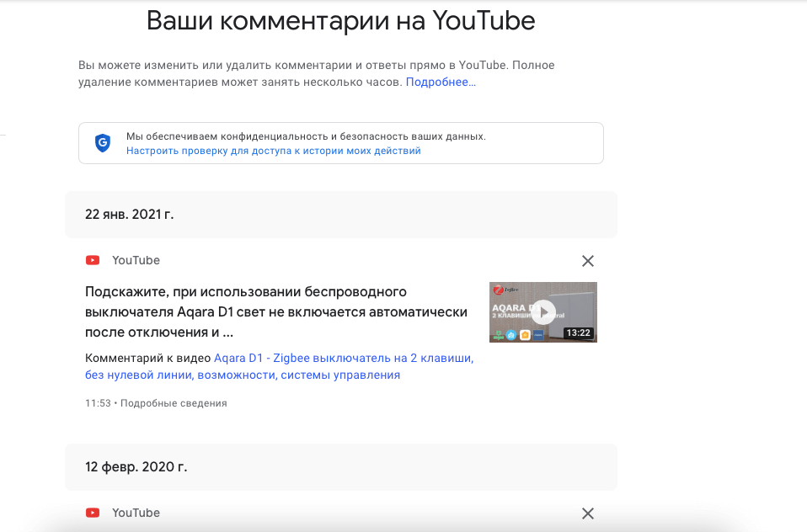Click the Zigbee logo on the video thumbnail

click(x=500, y=290)
